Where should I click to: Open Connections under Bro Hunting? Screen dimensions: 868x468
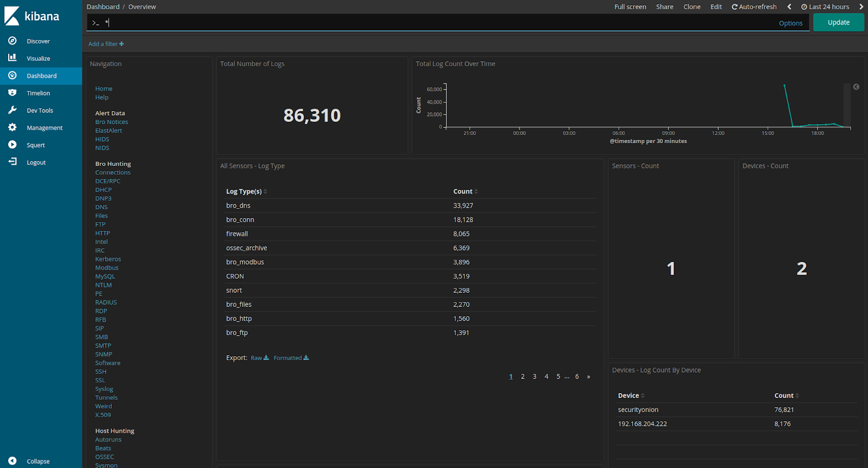tap(113, 172)
